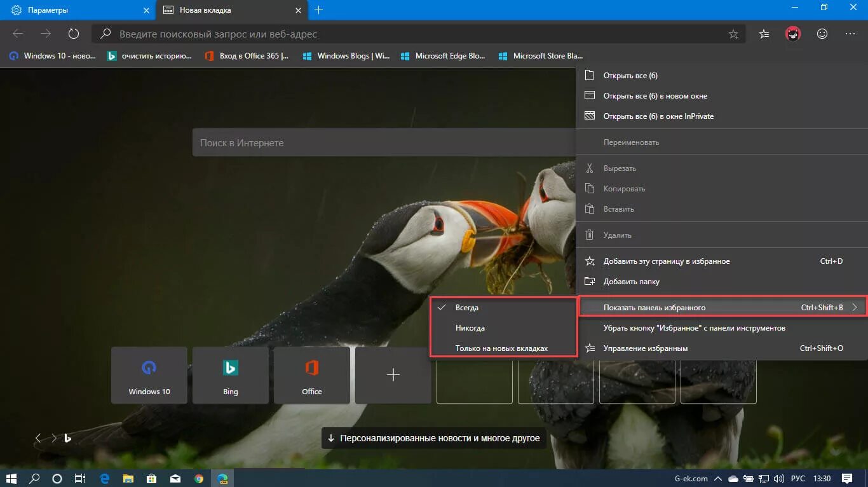The width and height of the screenshot is (868, 487).
Task: Open Task View on taskbar
Action: [79, 478]
